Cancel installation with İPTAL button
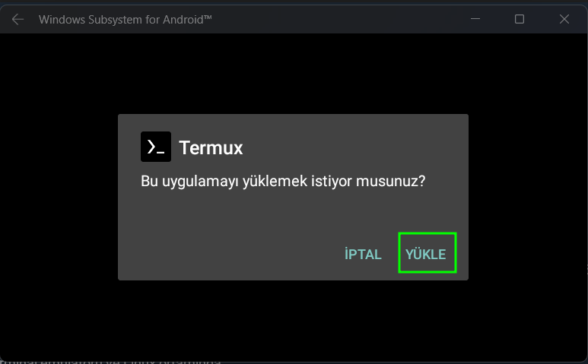Image resolution: width=588 pixels, height=364 pixels. tap(363, 254)
